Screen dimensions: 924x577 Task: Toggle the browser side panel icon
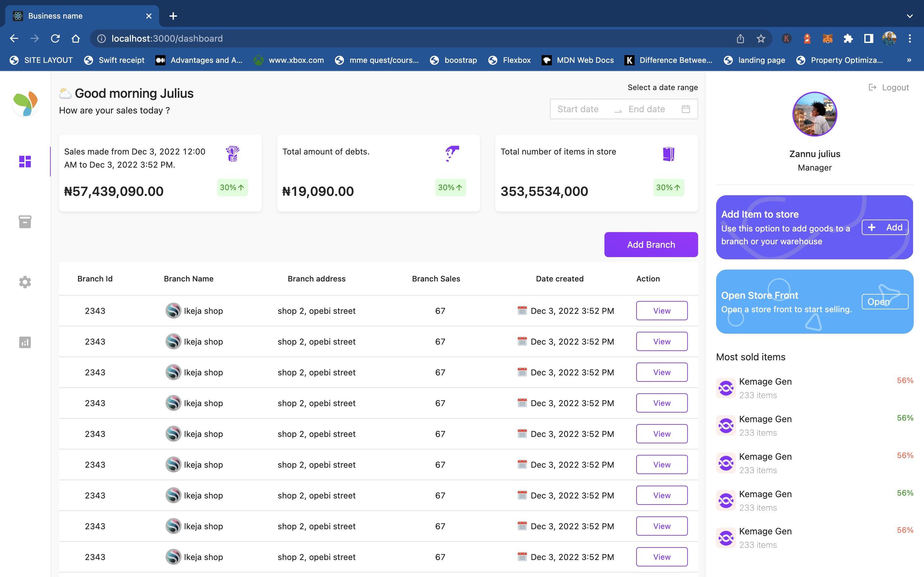click(x=868, y=38)
